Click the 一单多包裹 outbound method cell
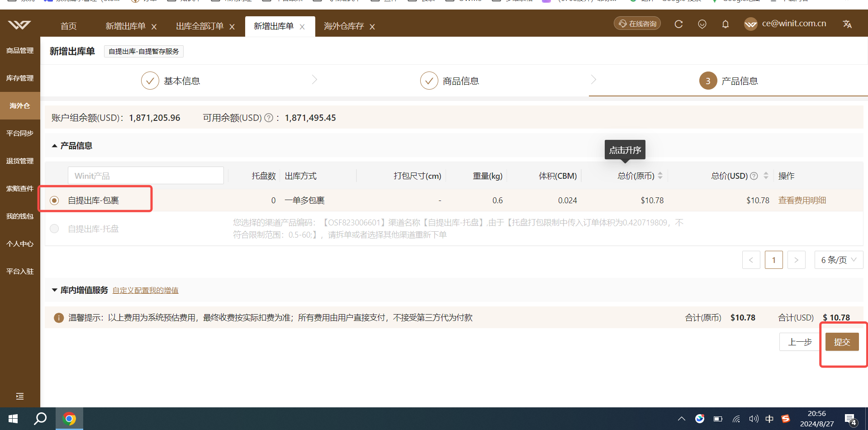 point(304,201)
